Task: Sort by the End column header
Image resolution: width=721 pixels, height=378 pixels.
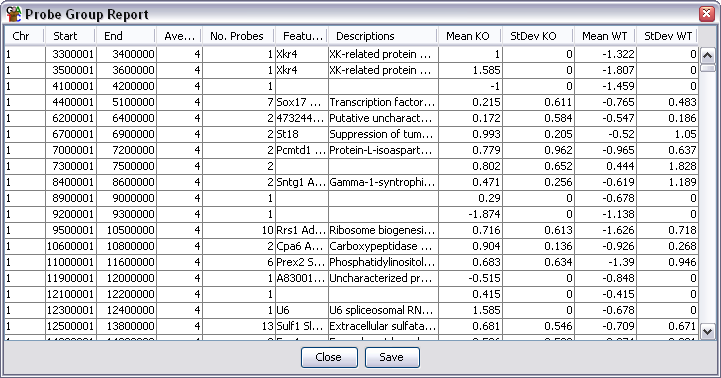Action: point(126,36)
